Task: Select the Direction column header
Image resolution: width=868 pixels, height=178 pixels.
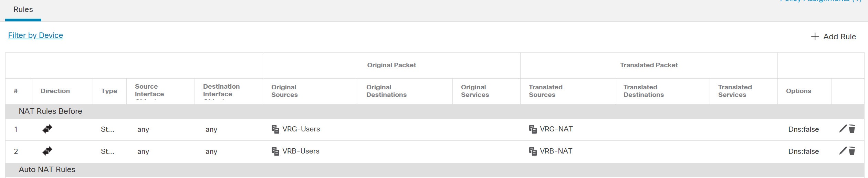Action: click(55, 91)
